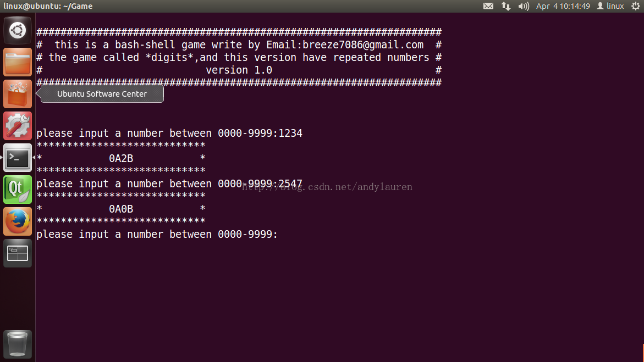Click the email breeze7086@gmail.com in banner
644x362 pixels.
363,44
